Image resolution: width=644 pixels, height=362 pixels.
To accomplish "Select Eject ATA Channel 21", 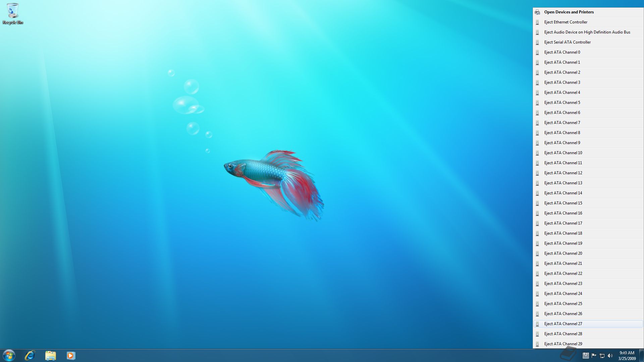I will click(588, 263).
